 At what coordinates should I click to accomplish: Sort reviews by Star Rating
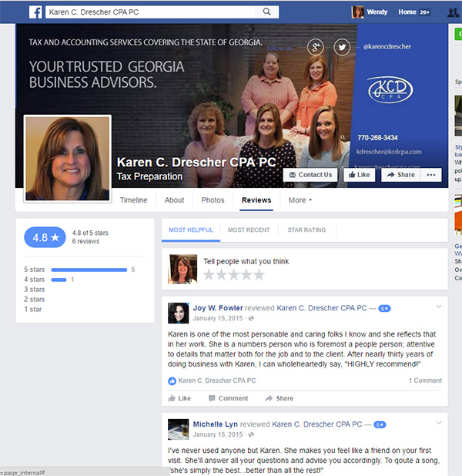[x=306, y=230]
